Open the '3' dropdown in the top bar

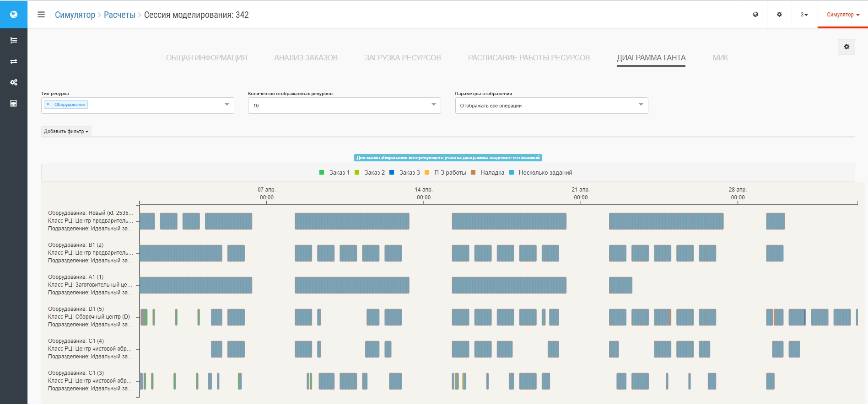[x=804, y=15]
